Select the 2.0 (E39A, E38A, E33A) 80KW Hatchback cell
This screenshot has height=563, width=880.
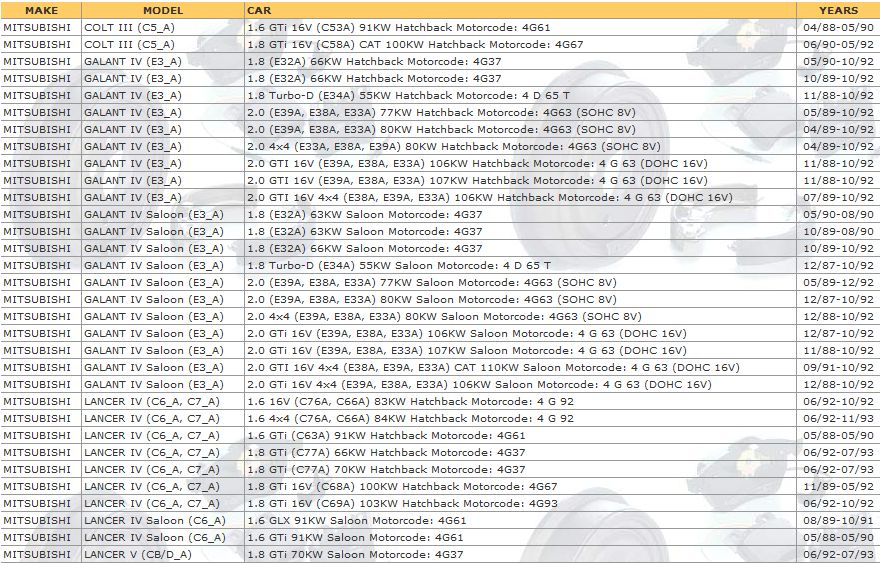pos(520,129)
